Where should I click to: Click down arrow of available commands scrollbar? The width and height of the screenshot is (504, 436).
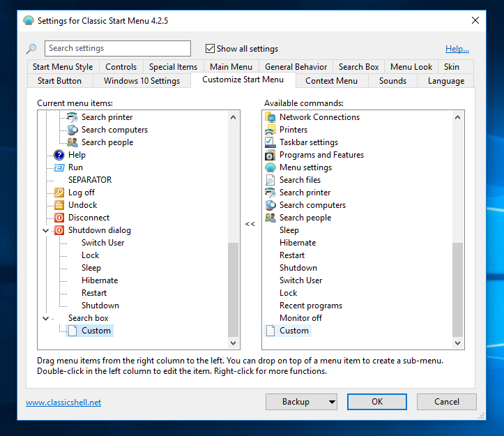(x=458, y=343)
